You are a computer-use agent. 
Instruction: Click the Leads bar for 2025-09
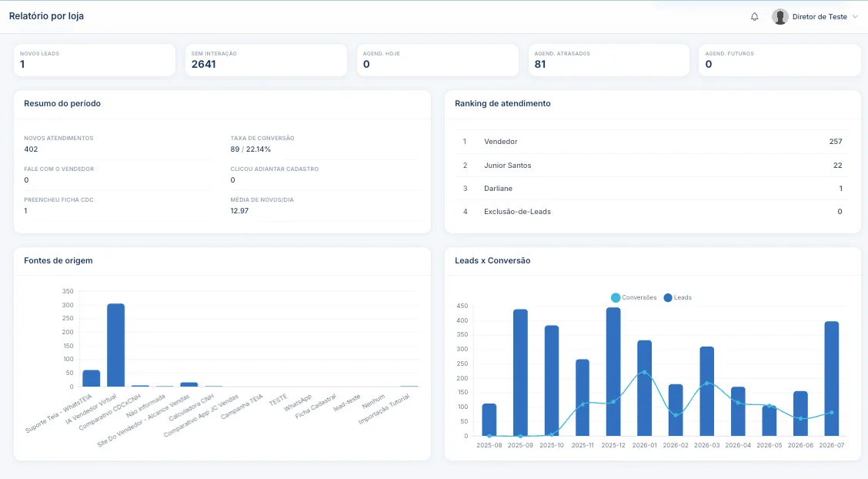click(x=520, y=373)
